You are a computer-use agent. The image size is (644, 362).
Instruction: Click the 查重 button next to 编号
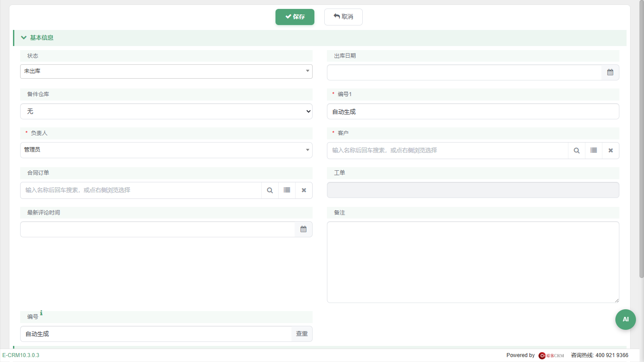click(x=302, y=334)
